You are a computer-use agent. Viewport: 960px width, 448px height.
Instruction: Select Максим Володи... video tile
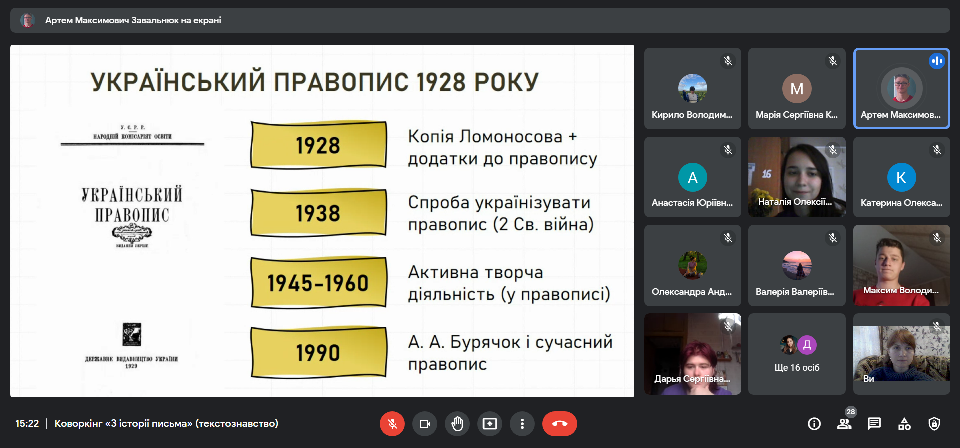(901, 266)
